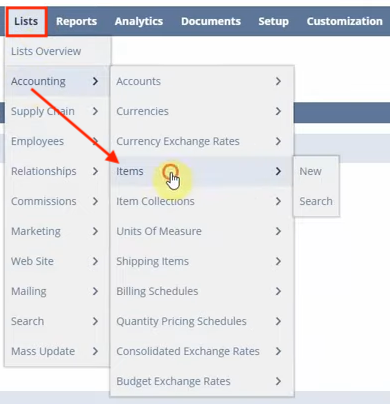Expand chevron next to Supply Chain

95,111
